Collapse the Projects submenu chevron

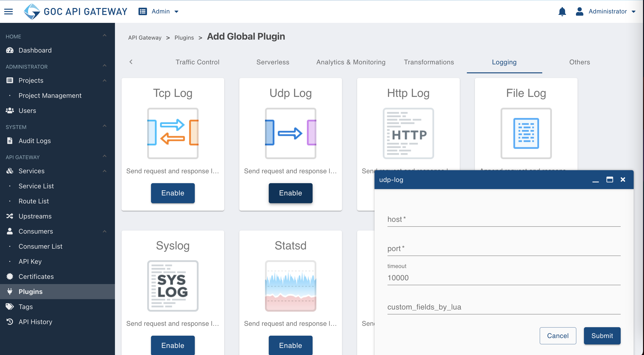point(105,81)
